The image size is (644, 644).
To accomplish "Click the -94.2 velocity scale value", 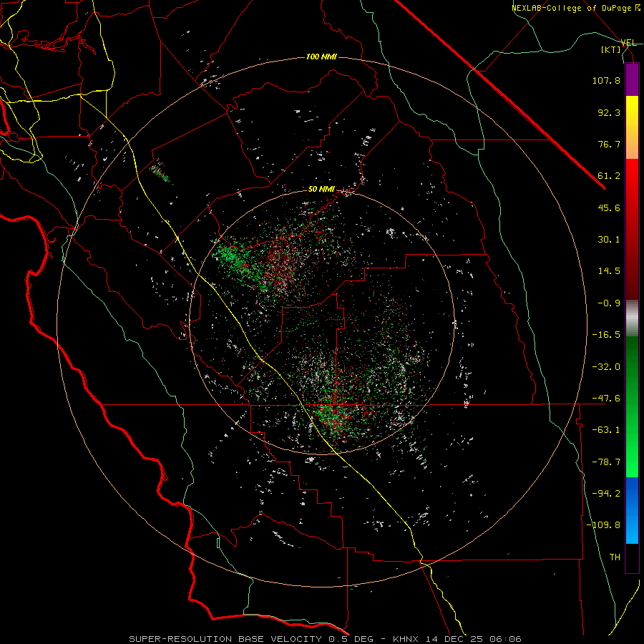I will click(x=606, y=494).
